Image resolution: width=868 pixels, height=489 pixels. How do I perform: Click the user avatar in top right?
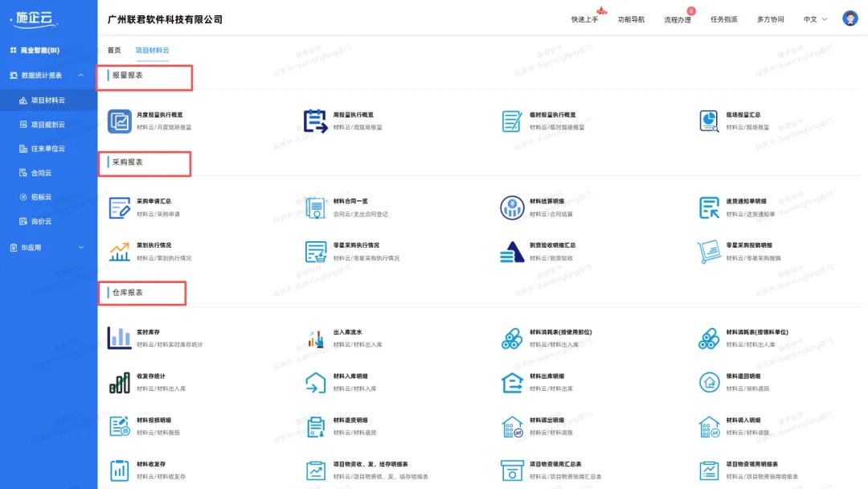pos(850,17)
